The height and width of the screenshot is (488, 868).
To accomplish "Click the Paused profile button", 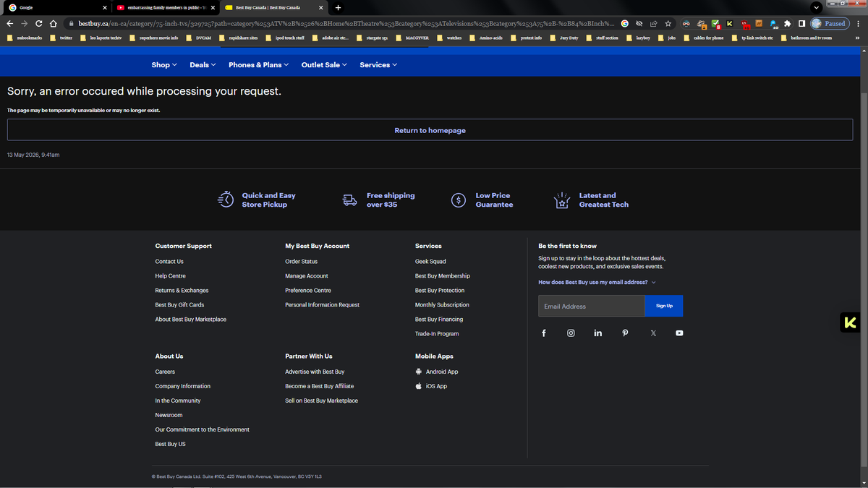I will [830, 23].
